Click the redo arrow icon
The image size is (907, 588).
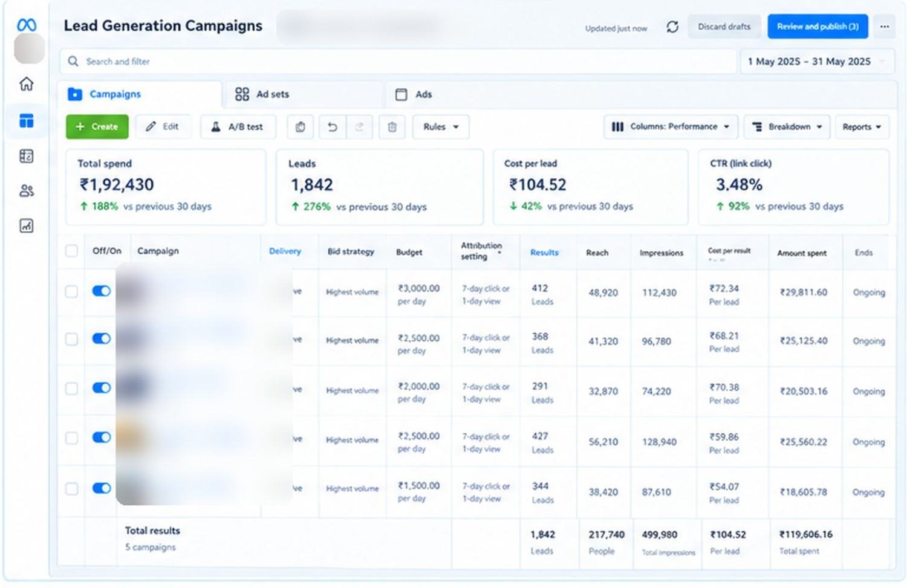click(359, 127)
